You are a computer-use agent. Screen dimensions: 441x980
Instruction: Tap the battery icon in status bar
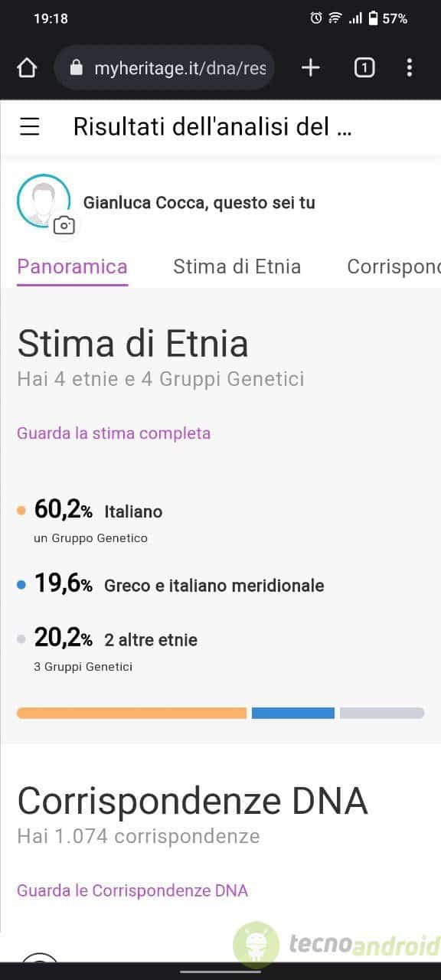click(373, 18)
